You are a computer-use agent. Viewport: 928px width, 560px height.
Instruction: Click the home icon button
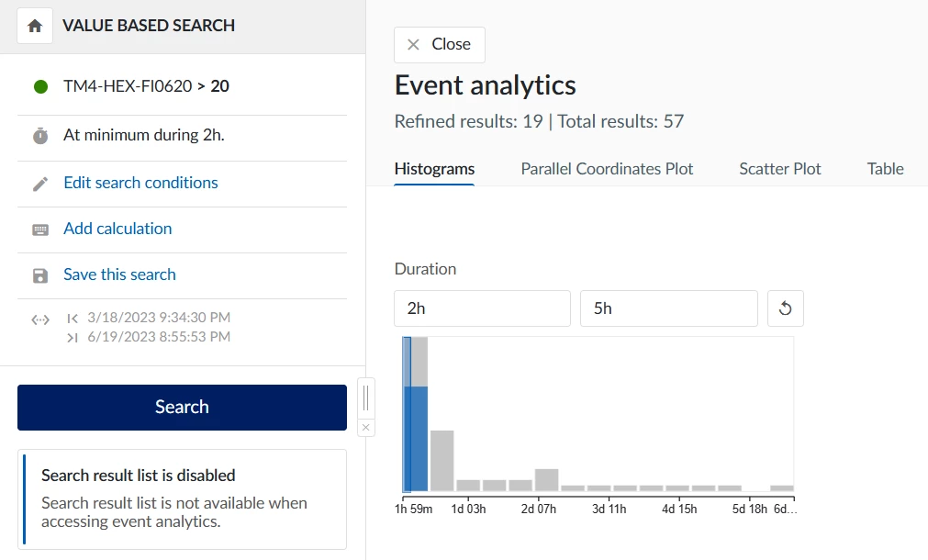pos(35,27)
